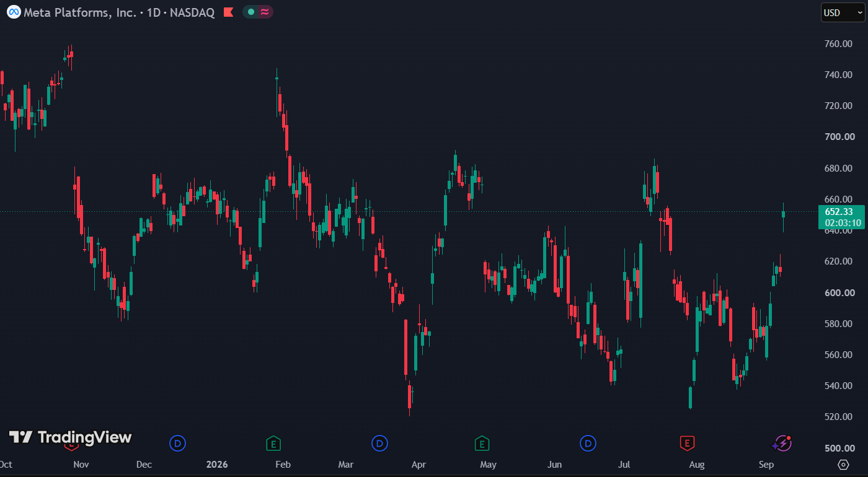
Task: Click the bar countdown timer 02:03:10
Action: point(843,223)
